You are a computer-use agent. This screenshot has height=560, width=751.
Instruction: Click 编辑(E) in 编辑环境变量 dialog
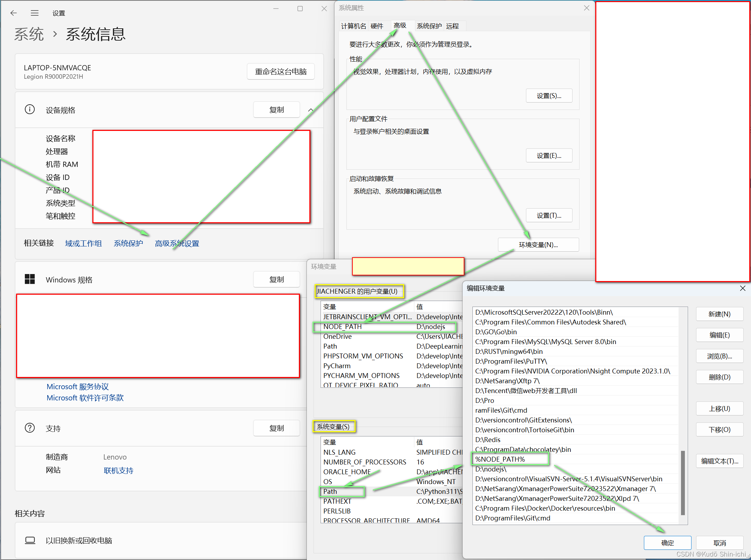[x=720, y=335]
